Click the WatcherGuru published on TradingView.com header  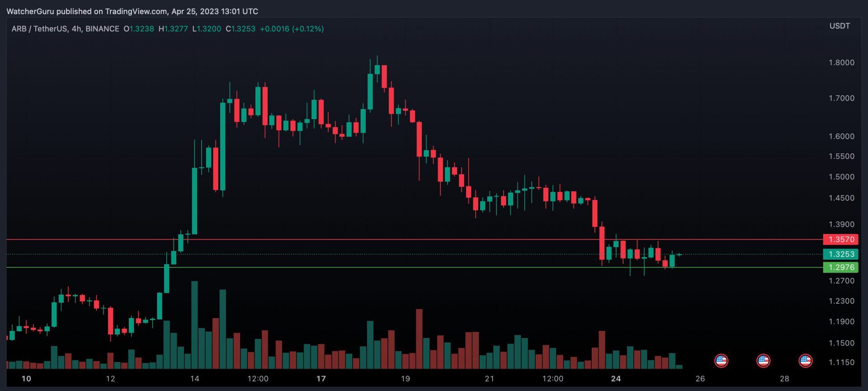click(132, 11)
